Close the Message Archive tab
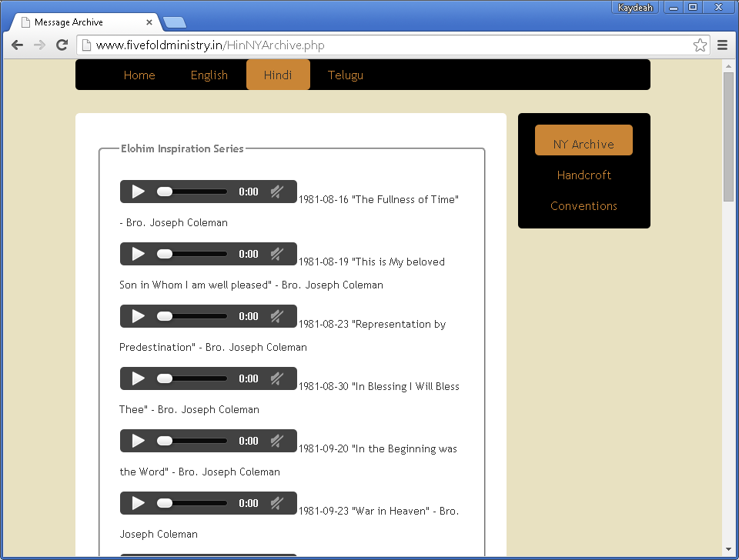739x560 pixels. [x=149, y=22]
